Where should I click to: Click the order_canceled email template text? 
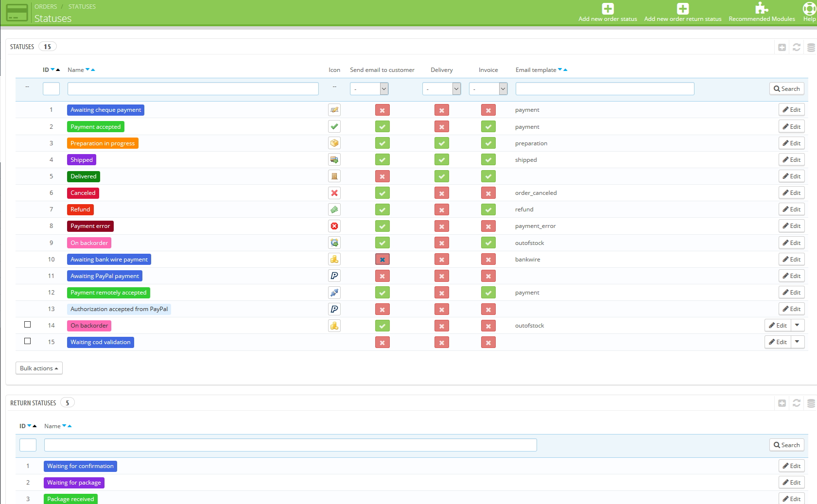[x=536, y=193]
